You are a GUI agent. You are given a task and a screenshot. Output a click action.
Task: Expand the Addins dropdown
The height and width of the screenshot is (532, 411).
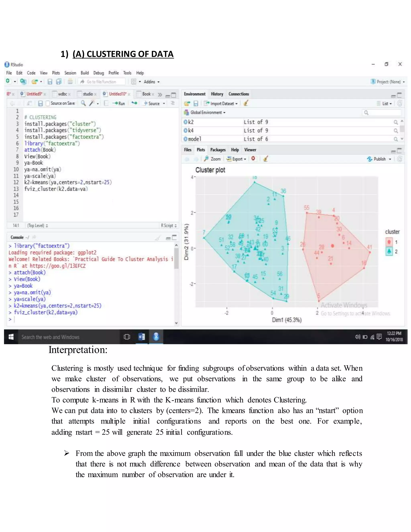152,82
